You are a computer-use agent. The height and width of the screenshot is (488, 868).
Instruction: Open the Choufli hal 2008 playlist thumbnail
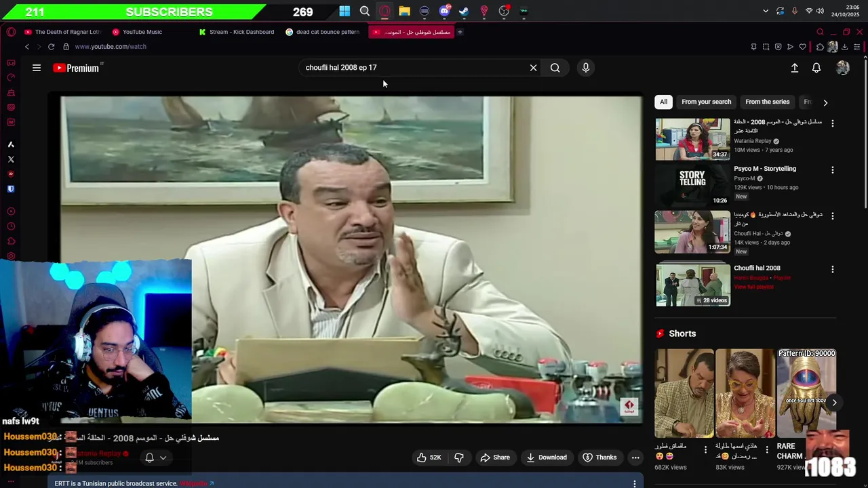click(692, 285)
